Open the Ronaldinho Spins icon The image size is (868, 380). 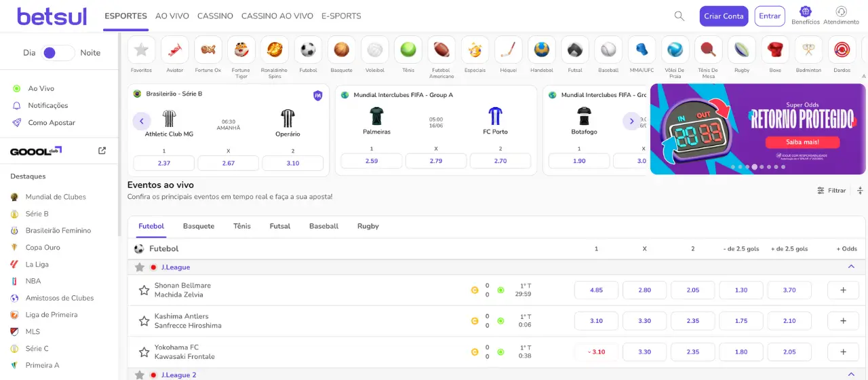pos(275,50)
